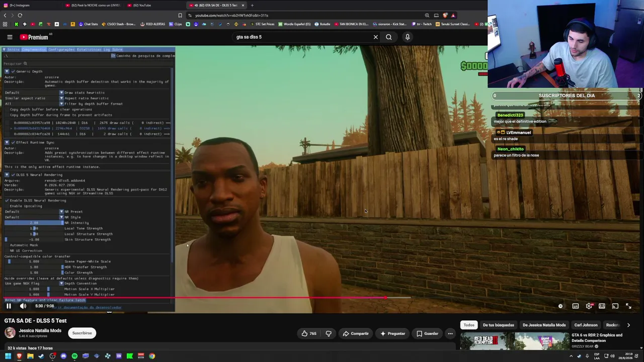The image size is (644, 362).
Task: Open the NR Style dropdown
Action: coord(34,217)
